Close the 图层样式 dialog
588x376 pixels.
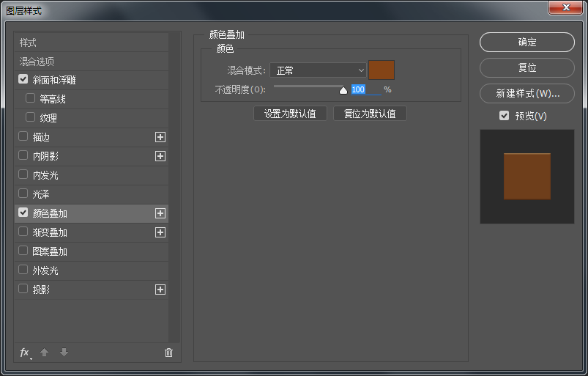pyautogui.click(x=566, y=7)
